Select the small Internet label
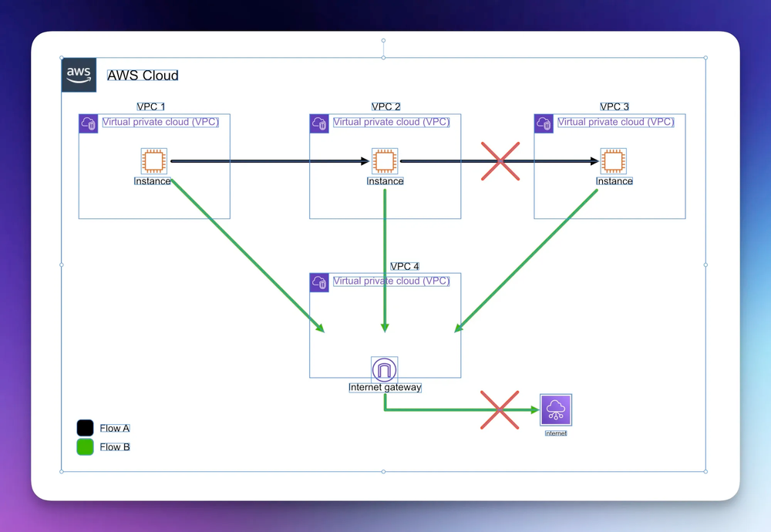771x532 pixels. click(x=556, y=433)
